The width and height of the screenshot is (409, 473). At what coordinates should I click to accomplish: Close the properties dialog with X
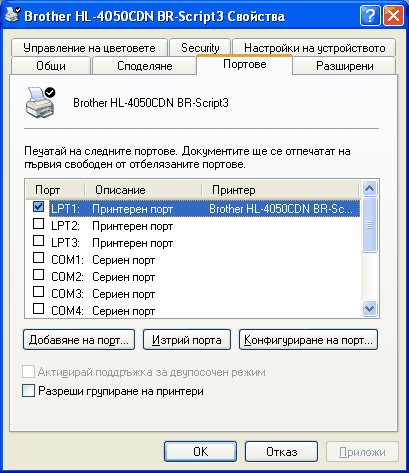pos(393,16)
